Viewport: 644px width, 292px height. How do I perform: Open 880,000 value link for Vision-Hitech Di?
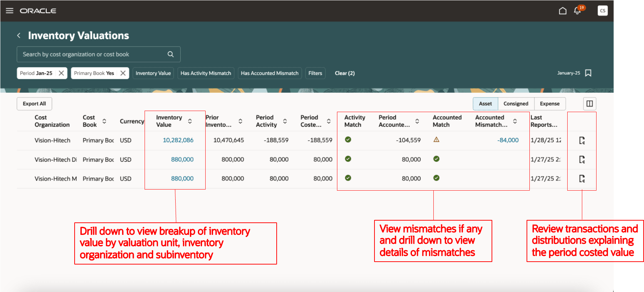pos(182,160)
